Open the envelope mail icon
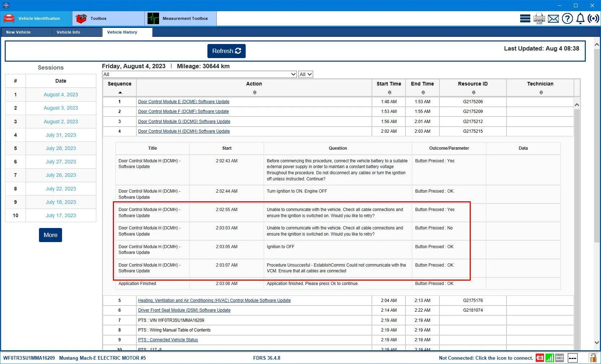Screen dimensions: 601x364 (553, 19)
